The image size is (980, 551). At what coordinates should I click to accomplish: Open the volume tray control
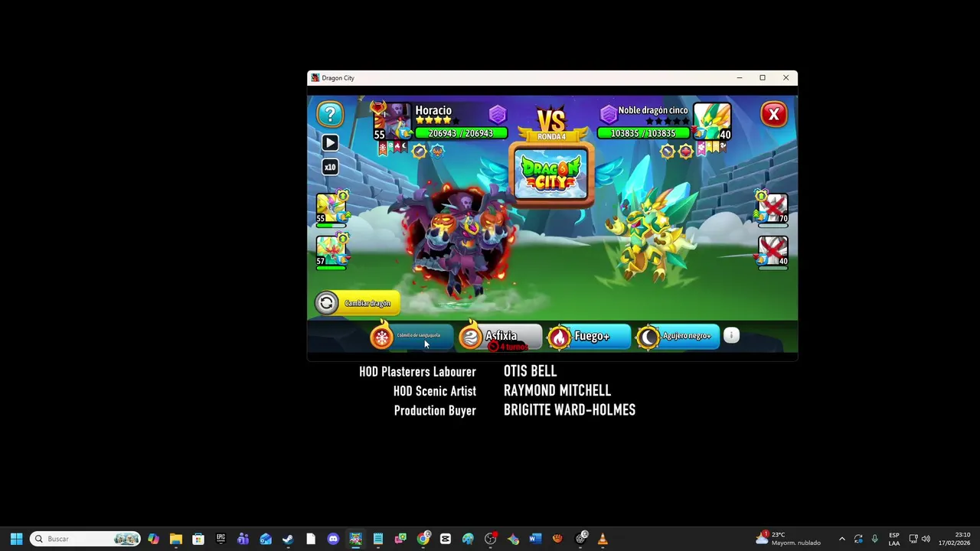(926, 539)
